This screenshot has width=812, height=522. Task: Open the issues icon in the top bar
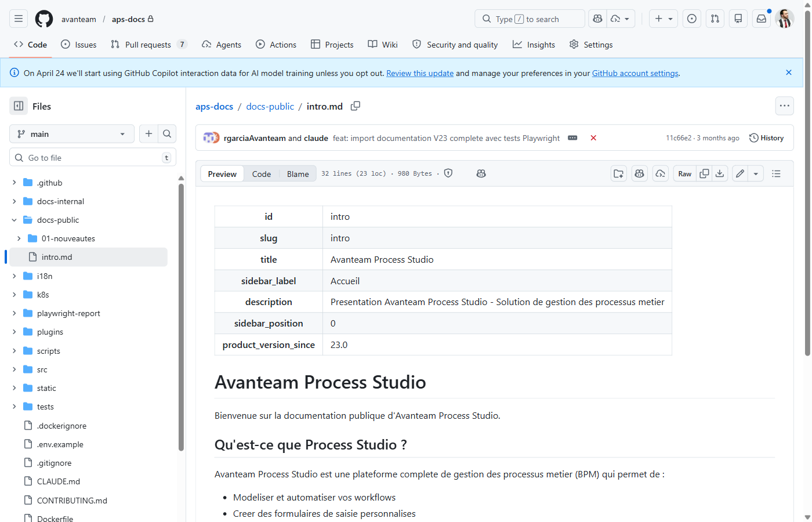tap(691, 19)
